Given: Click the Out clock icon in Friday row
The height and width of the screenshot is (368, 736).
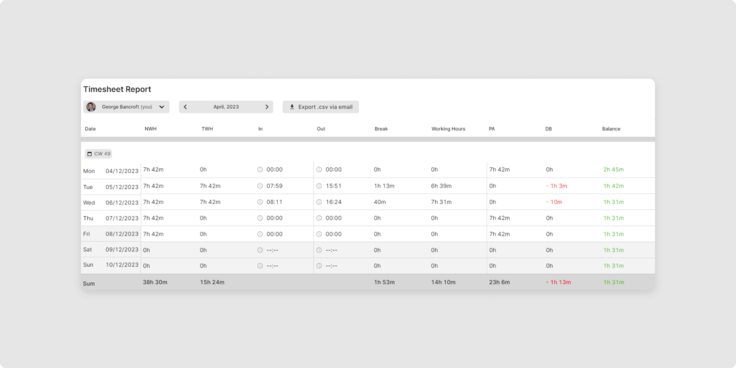Looking at the screenshot, I should (x=319, y=234).
